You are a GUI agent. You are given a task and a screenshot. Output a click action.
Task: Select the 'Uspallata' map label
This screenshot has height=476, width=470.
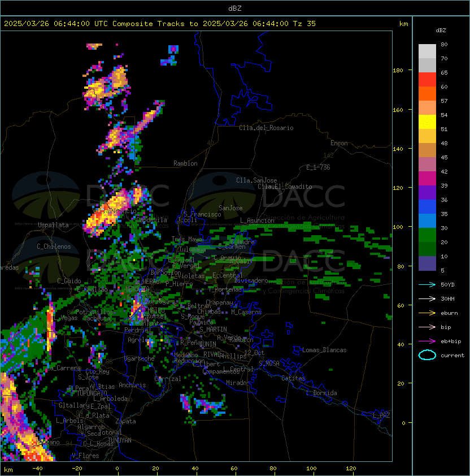pos(53,225)
